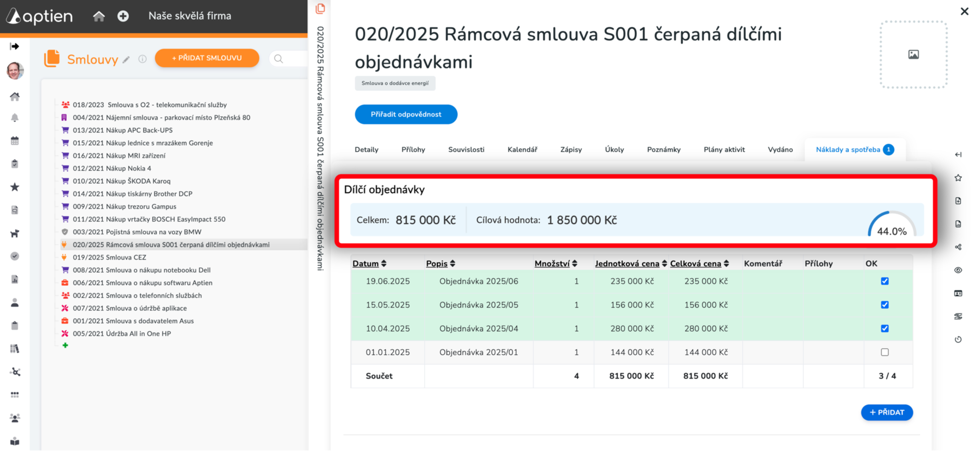The image size is (980, 451).
Task: Open the books library icon in sidebar
Action: pyautogui.click(x=15, y=348)
